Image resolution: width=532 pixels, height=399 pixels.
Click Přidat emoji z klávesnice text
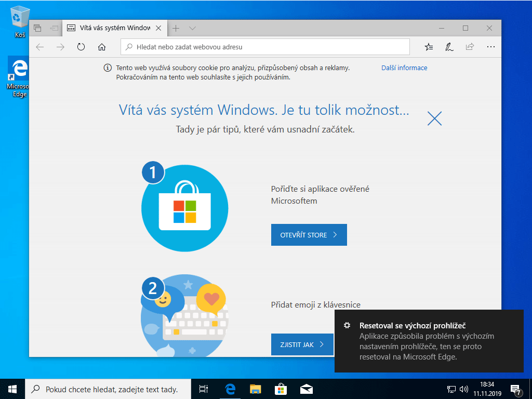tap(315, 304)
